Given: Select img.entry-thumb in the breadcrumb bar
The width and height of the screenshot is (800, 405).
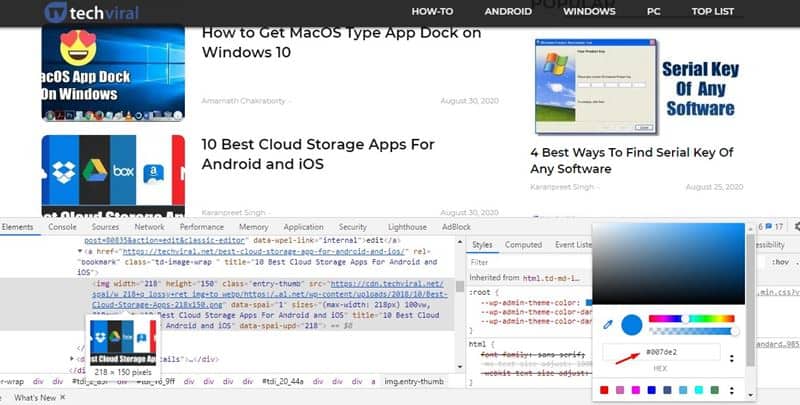Looking at the screenshot, I should click(x=414, y=381).
